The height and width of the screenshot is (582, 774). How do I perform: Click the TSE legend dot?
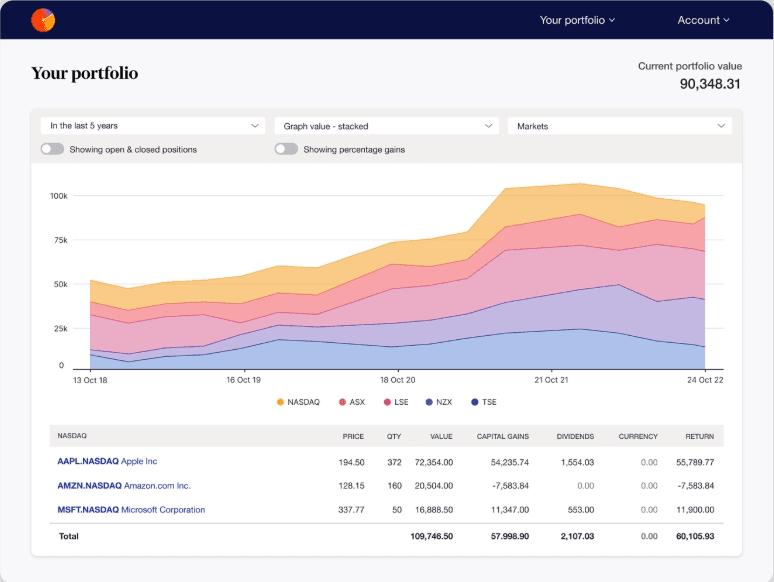pyautogui.click(x=475, y=402)
